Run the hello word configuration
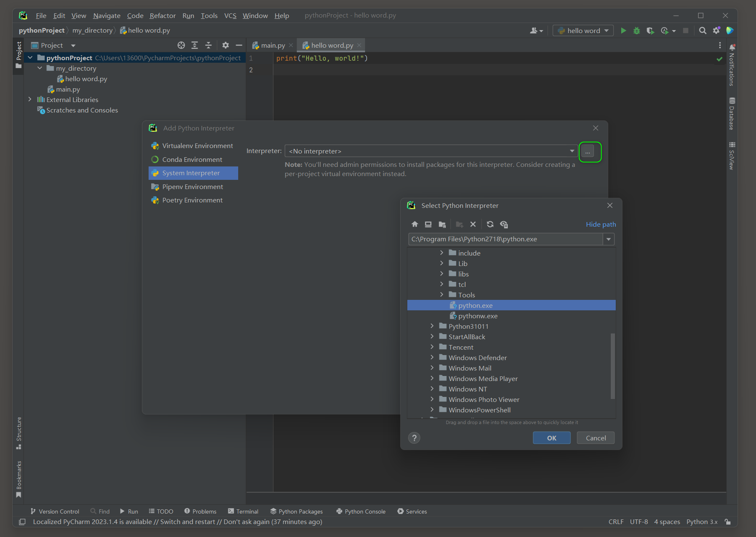Viewport: 756px width, 537px height. click(623, 31)
